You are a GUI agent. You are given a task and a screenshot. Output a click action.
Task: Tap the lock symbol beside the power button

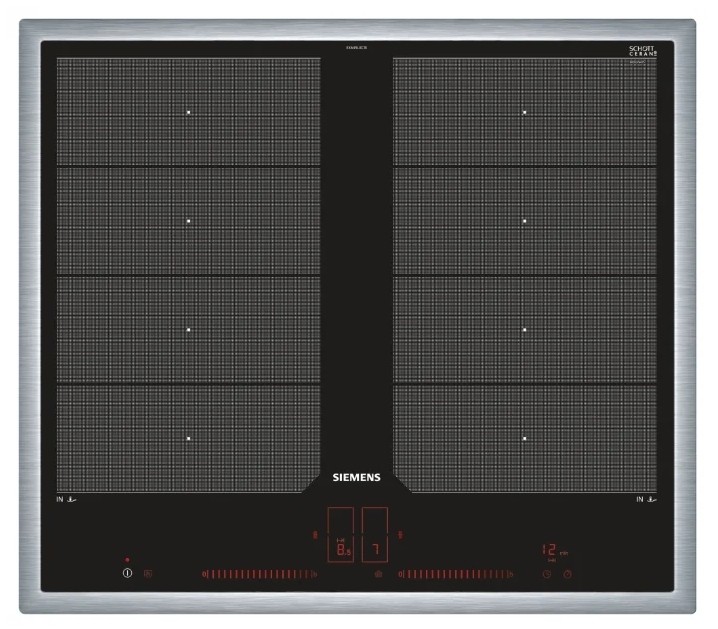click(x=148, y=573)
